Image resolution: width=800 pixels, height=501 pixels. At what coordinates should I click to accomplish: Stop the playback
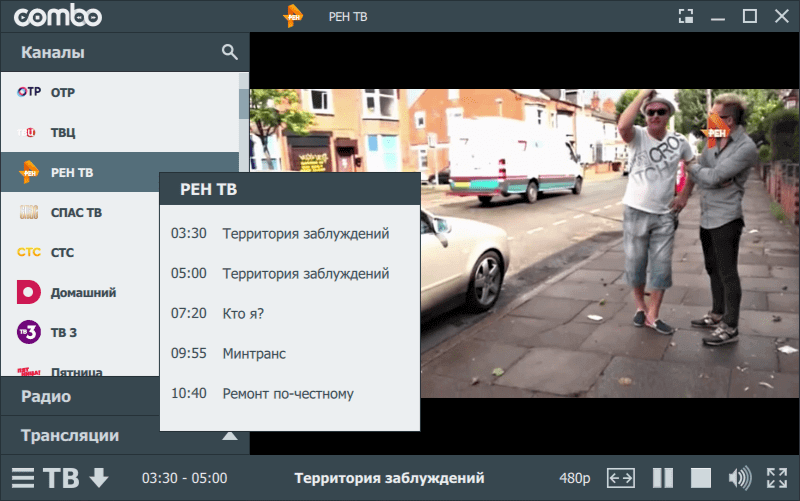(x=701, y=478)
